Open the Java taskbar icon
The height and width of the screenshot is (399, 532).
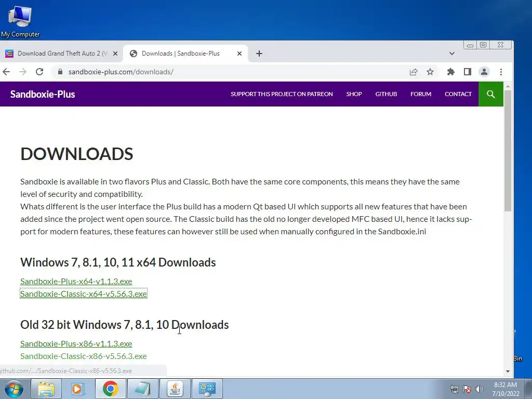(175, 389)
